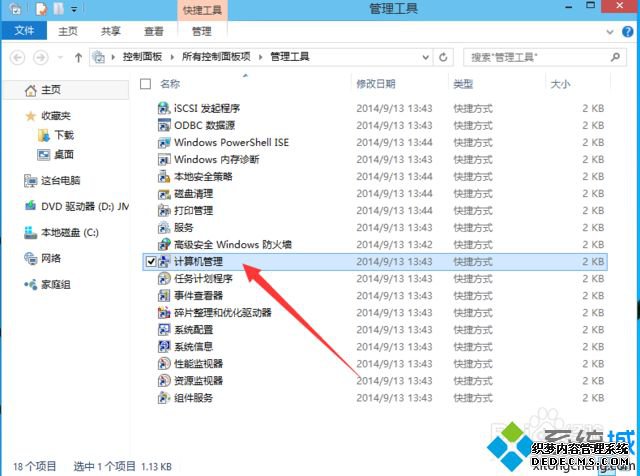Click the properties icon in quick access toolbar

41,9
